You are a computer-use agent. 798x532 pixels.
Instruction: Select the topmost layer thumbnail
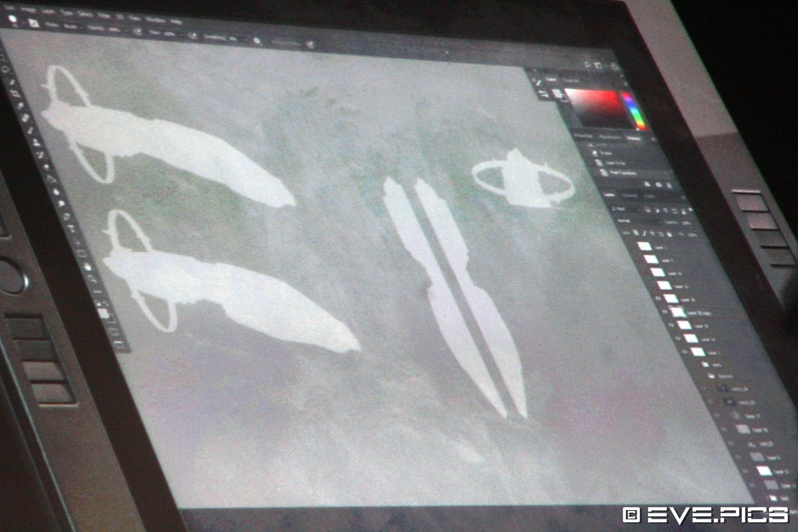coord(644,246)
